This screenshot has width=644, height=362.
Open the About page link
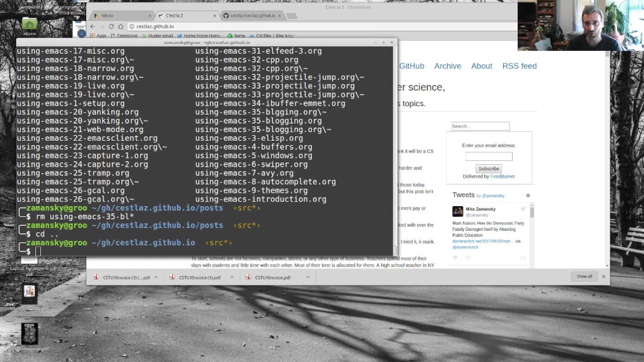[481, 66]
